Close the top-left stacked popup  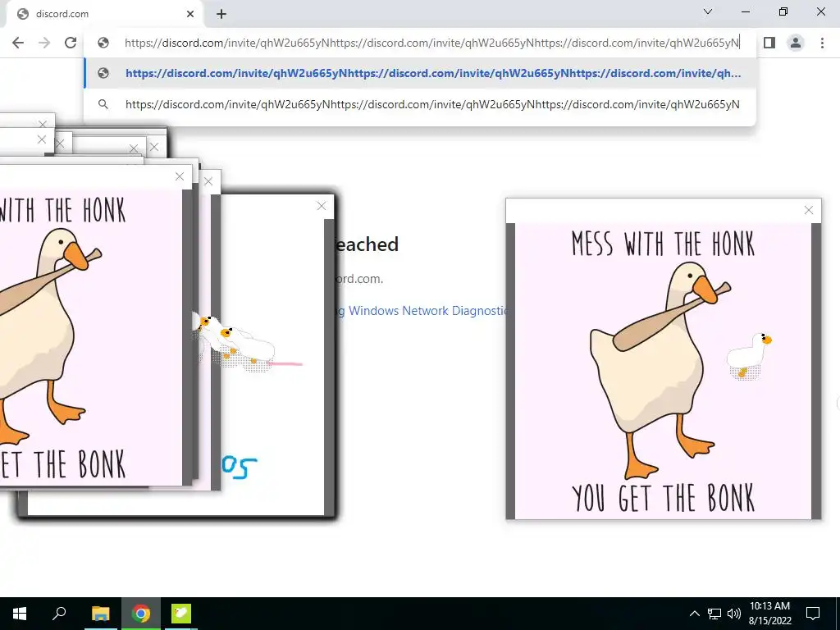[x=43, y=125]
